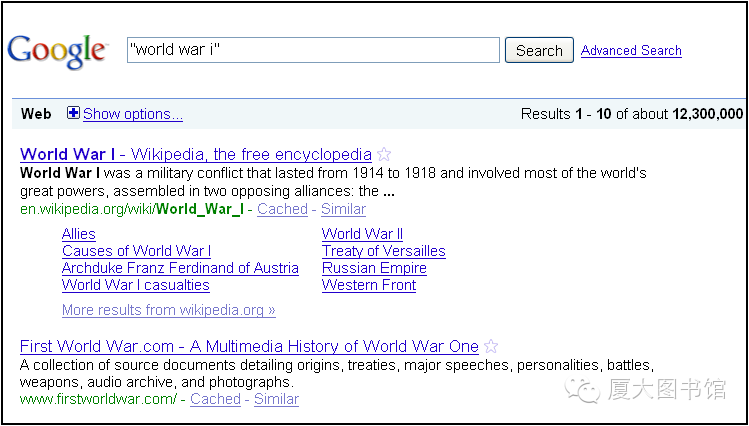
Task: Open the Allies sitelink
Action: tap(79, 234)
